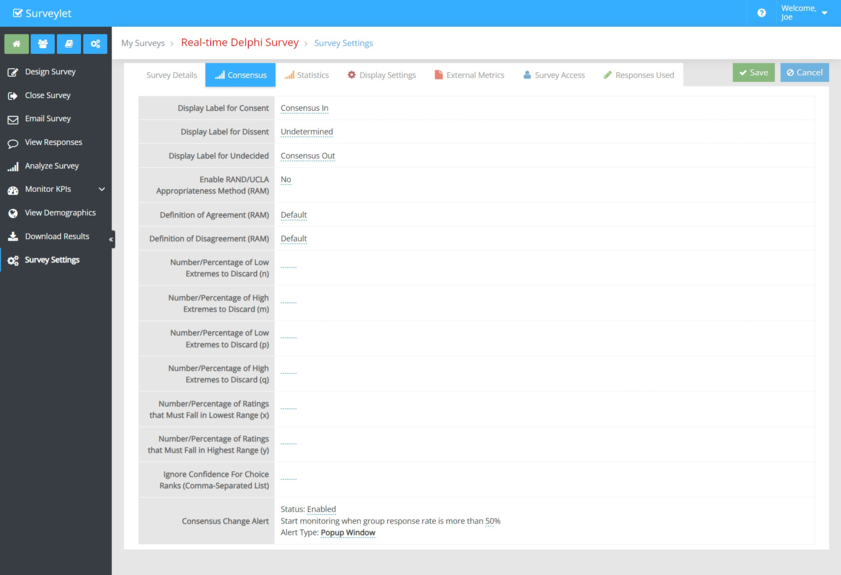Select the Consensus tab
Image resolution: width=841 pixels, height=575 pixels.
(240, 75)
